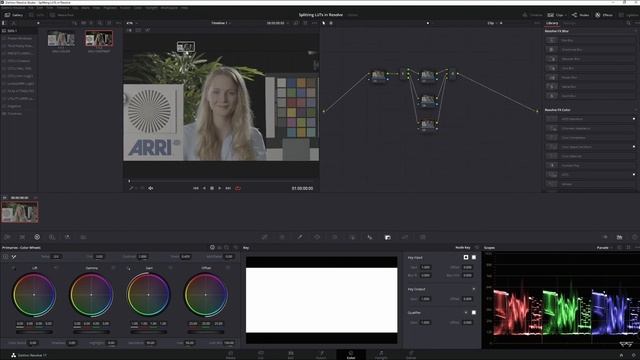Viewport: 640px width, 360px height.
Task: Mute the viewer audio
Action: [x=151, y=188]
